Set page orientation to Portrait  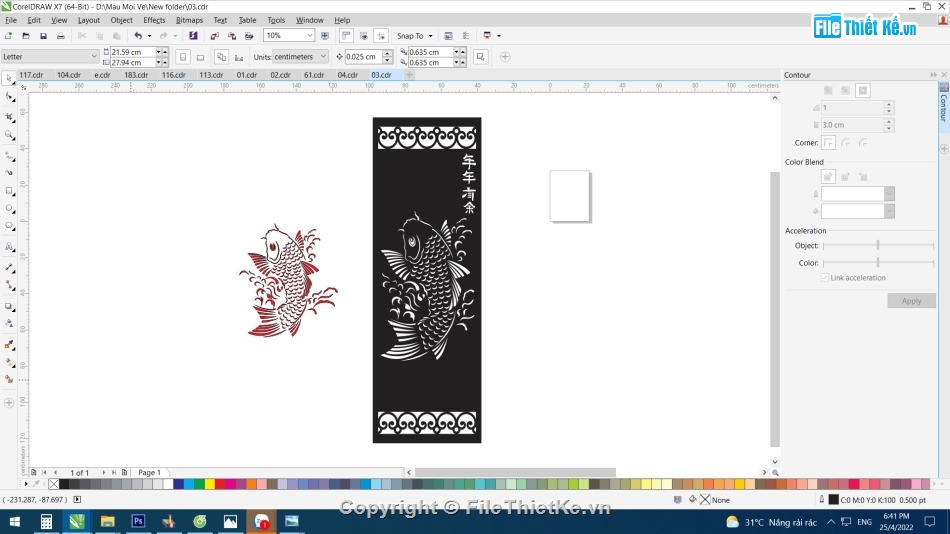[183, 57]
